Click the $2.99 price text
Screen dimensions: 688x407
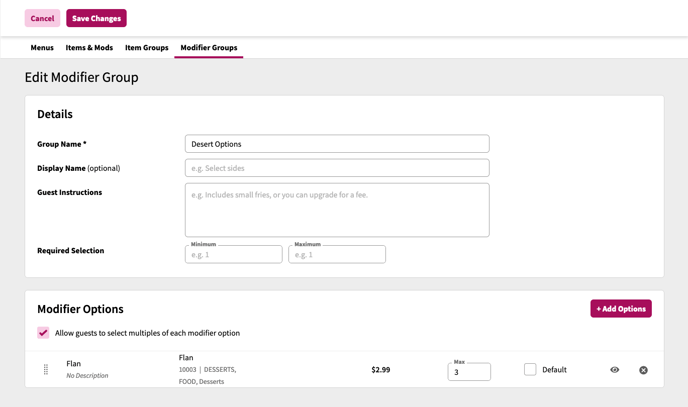tap(380, 370)
